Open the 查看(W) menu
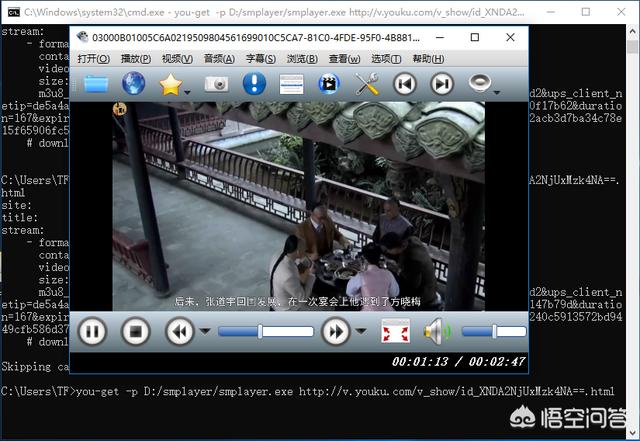Screen dimensions: 640x441 (344, 59)
